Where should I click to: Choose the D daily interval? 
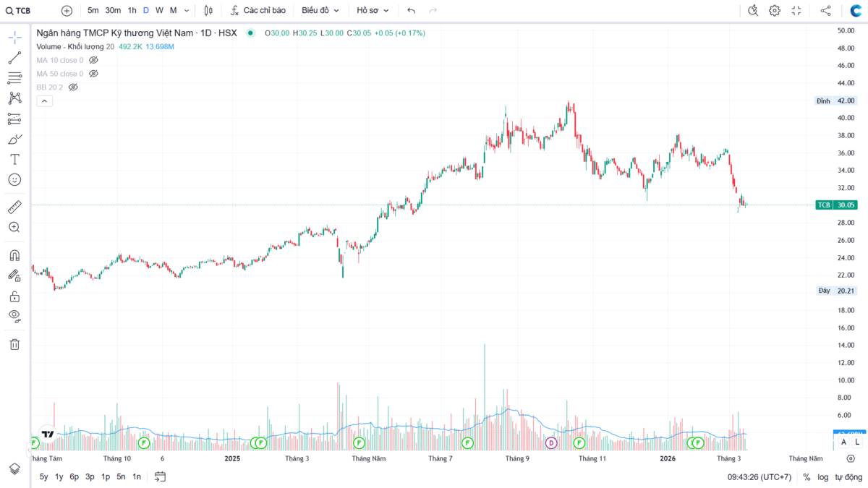[x=146, y=11]
